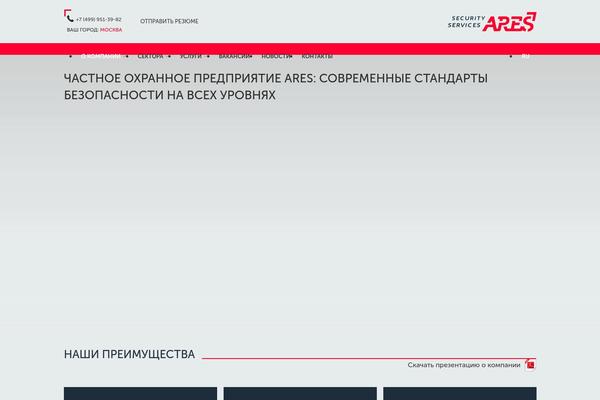
Task: Click the phone number +7 (499) 951-39-82
Action: pyautogui.click(x=99, y=20)
